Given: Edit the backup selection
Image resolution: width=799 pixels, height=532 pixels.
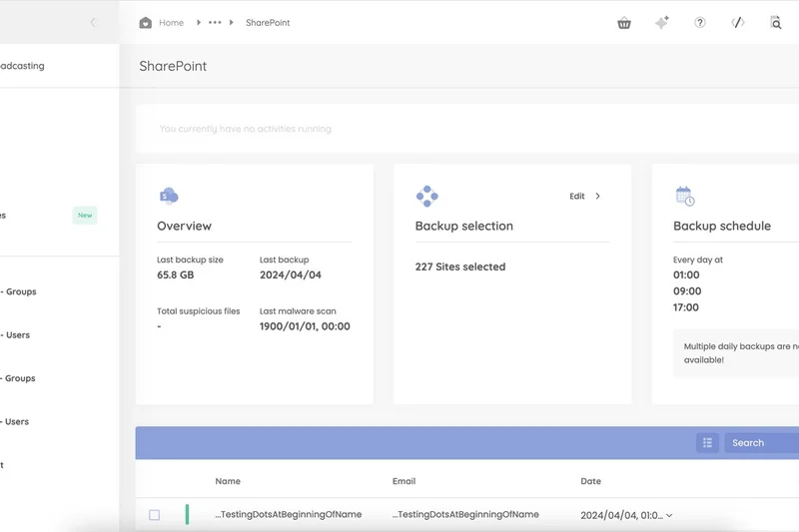Looking at the screenshot, I should pos(577,196).
